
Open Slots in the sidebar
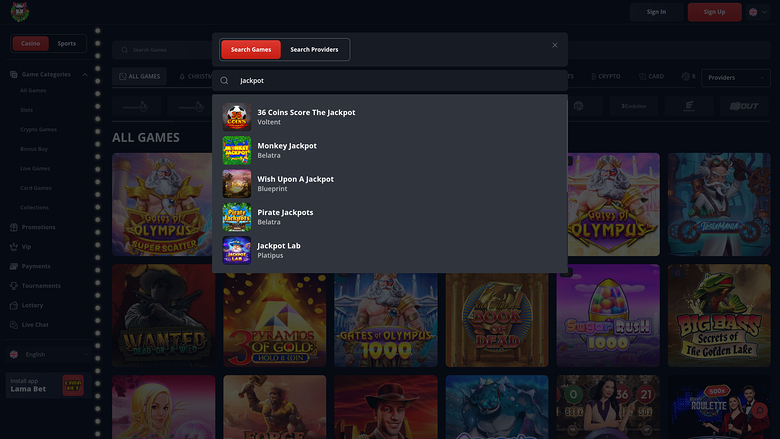(x=26, y=110)
